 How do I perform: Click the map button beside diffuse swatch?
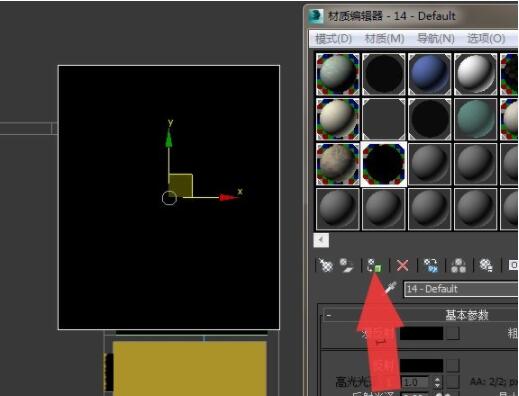[x=453, y=333]
